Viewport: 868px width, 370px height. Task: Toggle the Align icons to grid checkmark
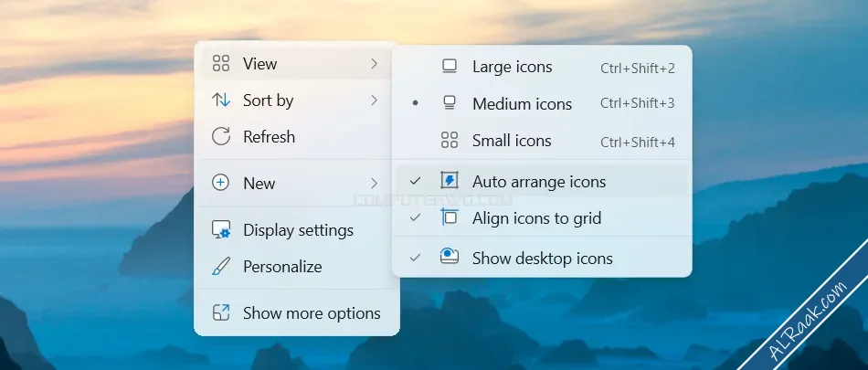coord(415,217)
